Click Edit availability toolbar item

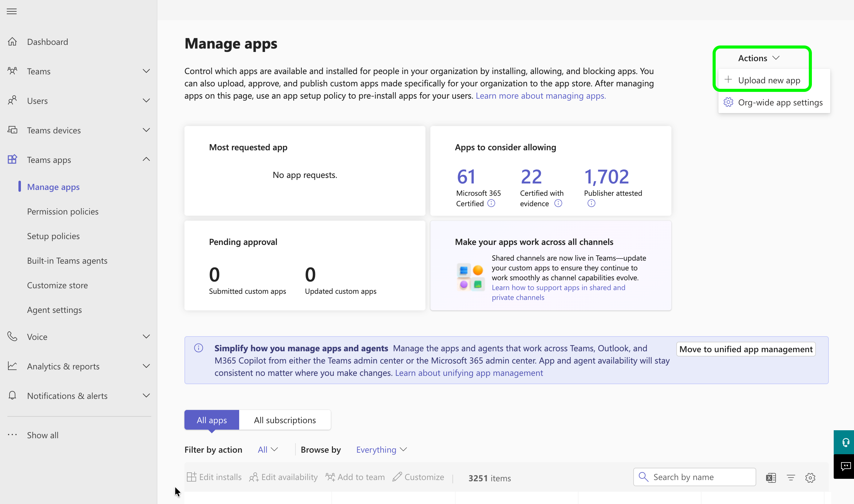[x=283, y=477]
